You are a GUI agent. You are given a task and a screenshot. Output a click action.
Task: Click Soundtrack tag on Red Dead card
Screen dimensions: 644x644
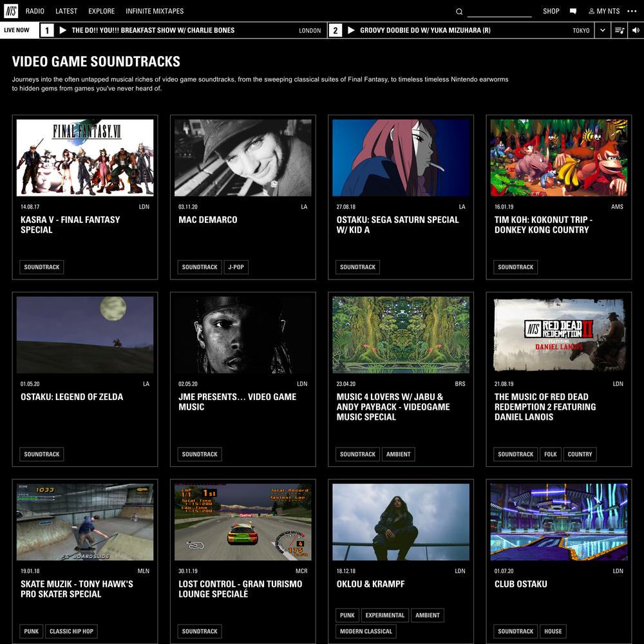515,454
